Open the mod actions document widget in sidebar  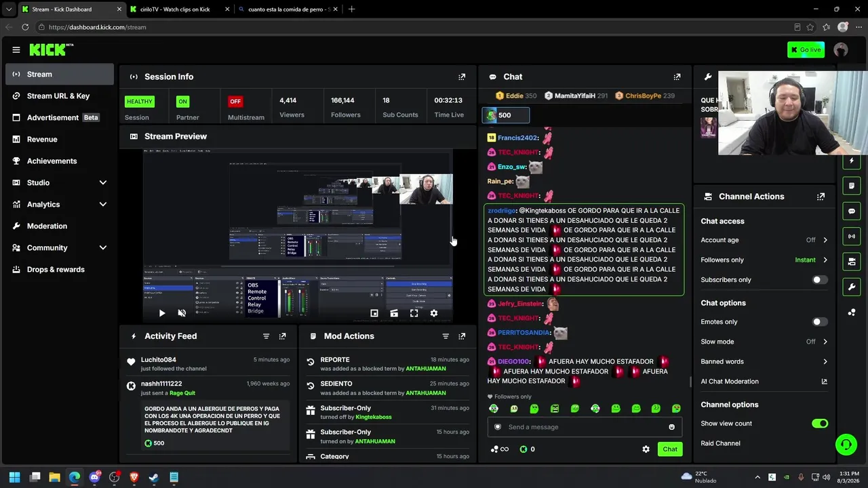(852, 186)
